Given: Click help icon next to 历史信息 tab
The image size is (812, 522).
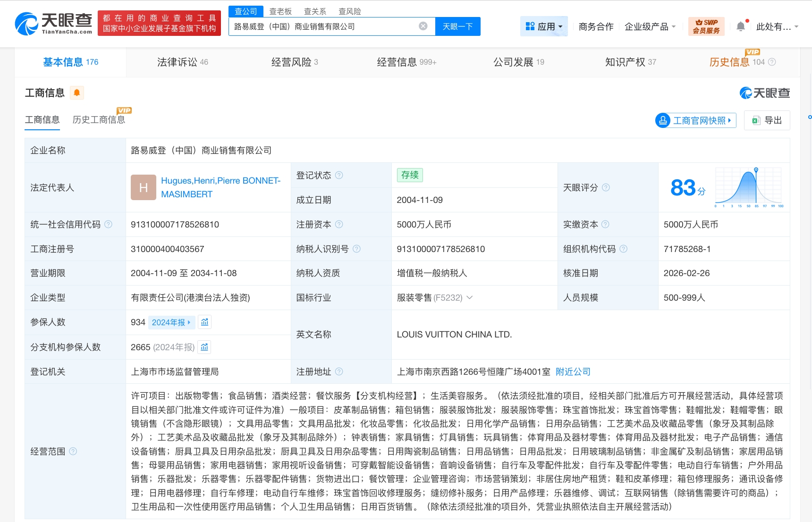Looking at the screenshot, I should (x=772, y=62).
